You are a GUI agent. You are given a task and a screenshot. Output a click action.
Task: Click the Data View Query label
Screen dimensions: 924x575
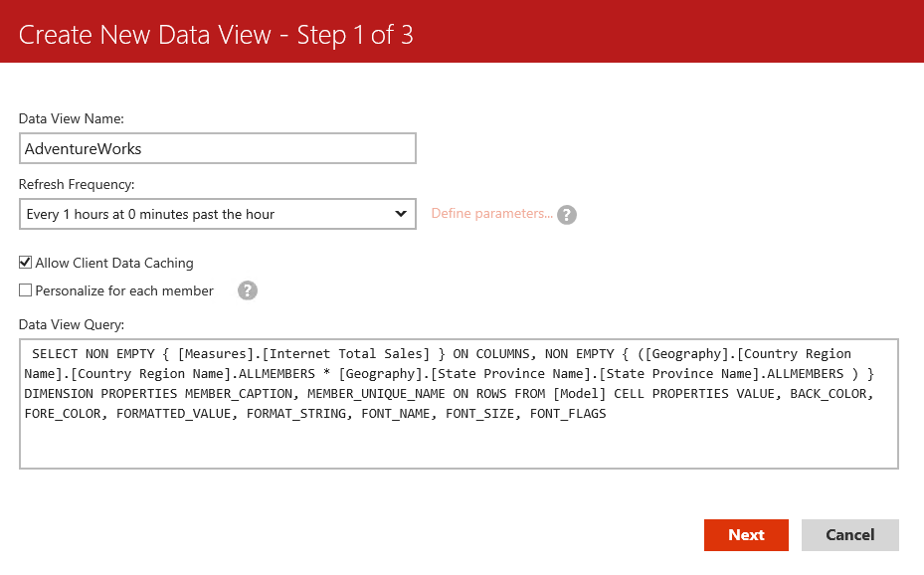click(71, 324)
